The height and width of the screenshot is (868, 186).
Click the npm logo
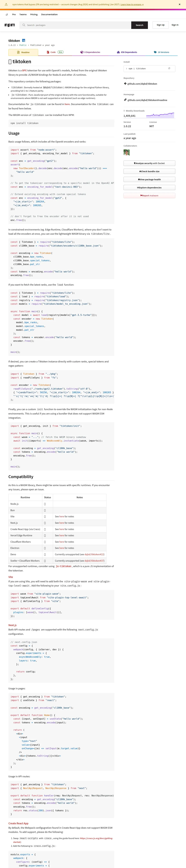coord(10,25)
